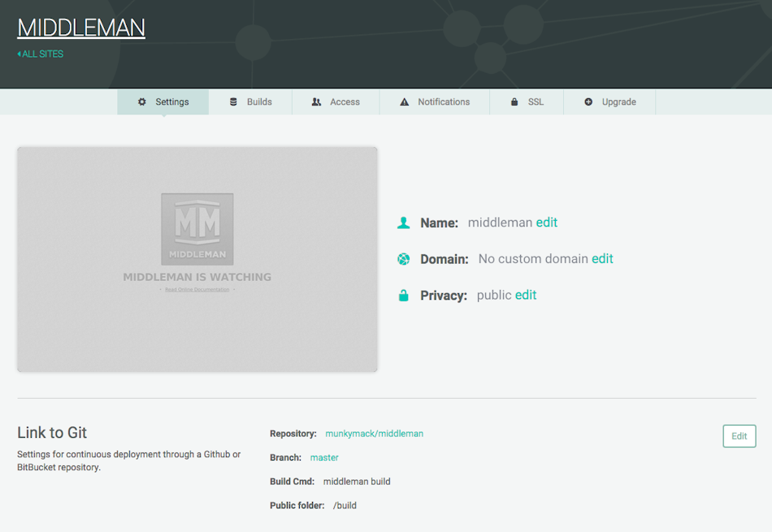Viewport: 772px width, 532px height.
Task: Click the build command text 'middleman build'
Action: point(357,482)
